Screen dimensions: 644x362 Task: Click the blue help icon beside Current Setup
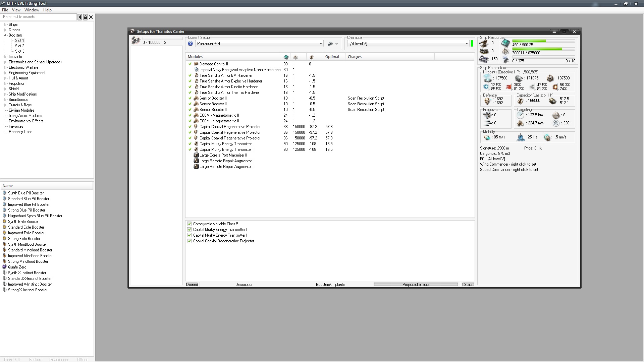tap(191, 44)
